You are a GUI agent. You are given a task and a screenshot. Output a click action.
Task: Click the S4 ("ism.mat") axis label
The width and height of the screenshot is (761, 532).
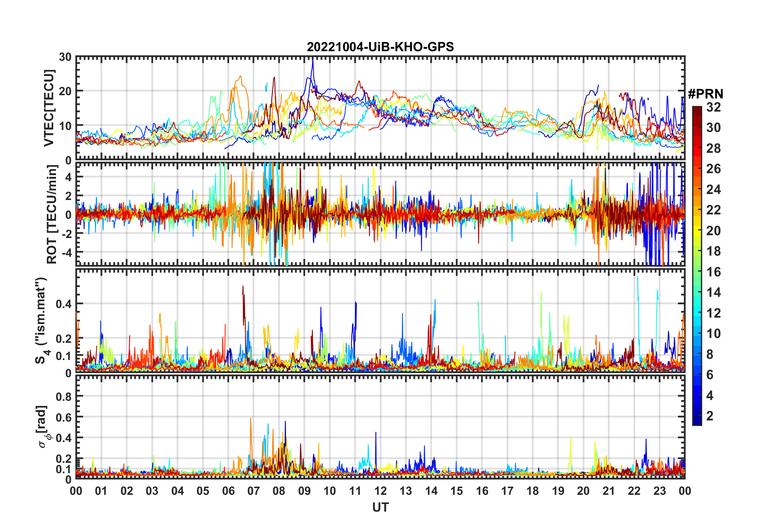[41, 320]
